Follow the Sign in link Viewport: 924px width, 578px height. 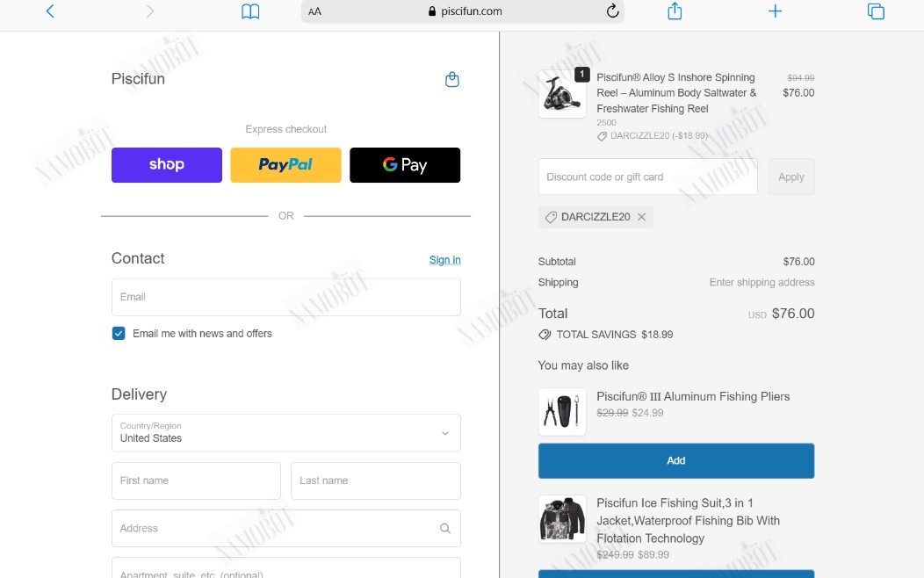pyautogui.click(x=445, y=260)
